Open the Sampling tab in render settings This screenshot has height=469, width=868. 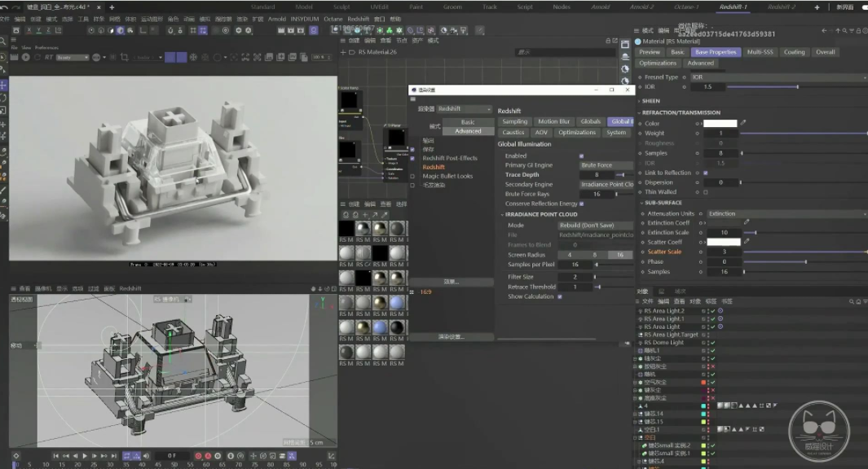(x=515, y=121)
